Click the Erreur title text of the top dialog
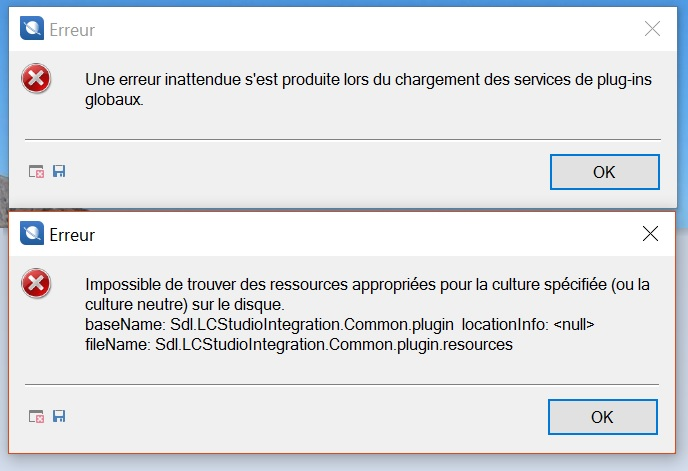 tap(72, 30)
